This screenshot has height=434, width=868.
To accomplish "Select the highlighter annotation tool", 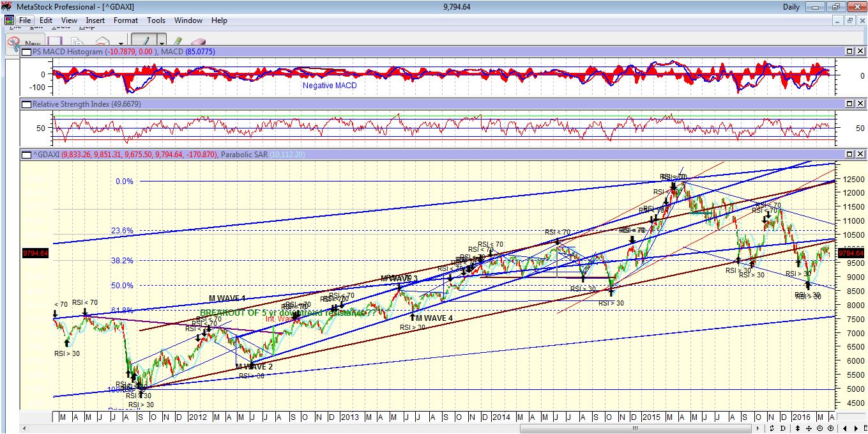I will coord(178,40).
